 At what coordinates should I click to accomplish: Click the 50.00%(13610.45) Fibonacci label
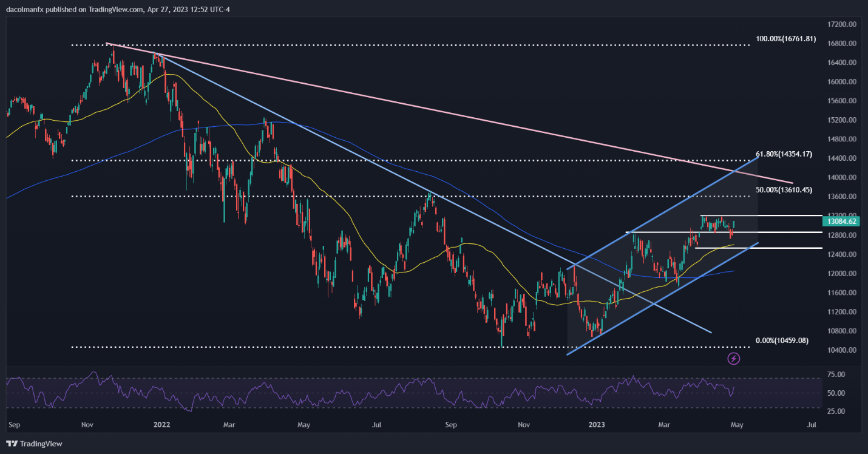click(x=783, y=190)
